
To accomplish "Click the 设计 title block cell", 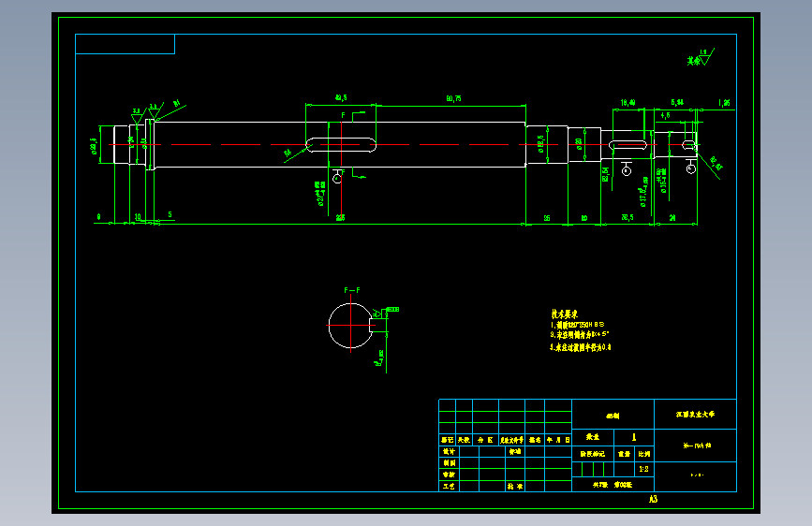I will point(449,451).
